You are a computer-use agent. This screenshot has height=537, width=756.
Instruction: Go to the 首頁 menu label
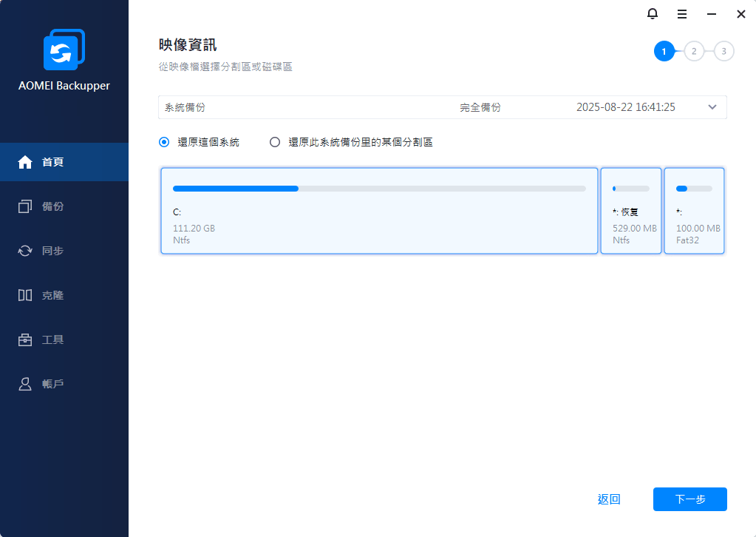click(x=52, y=162)
